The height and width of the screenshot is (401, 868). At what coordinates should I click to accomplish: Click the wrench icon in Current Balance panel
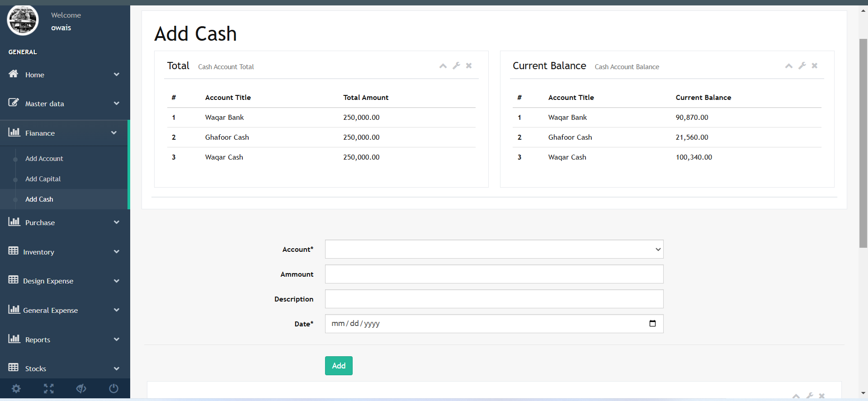click(x=802, y=66)
